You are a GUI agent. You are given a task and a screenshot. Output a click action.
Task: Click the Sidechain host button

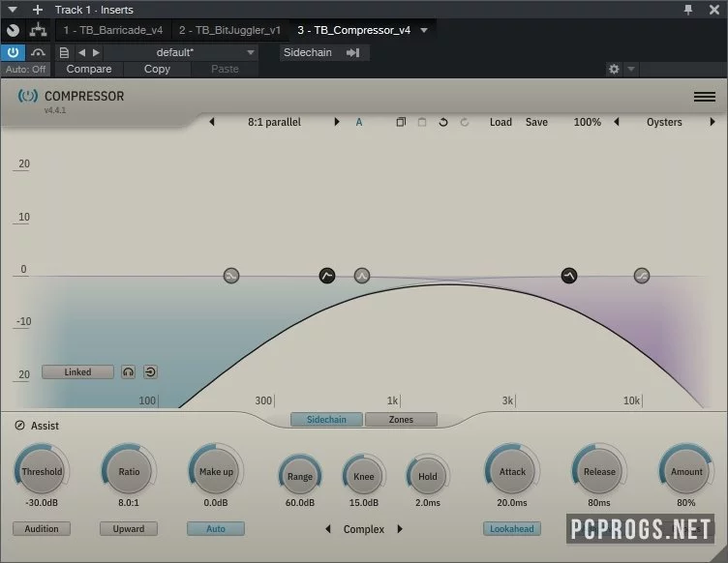tap(307, 52)
